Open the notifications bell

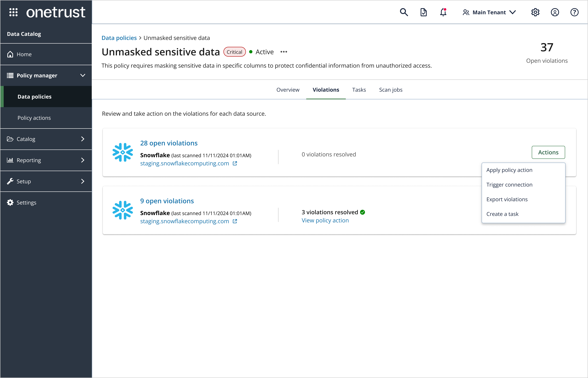click(443, 12)
